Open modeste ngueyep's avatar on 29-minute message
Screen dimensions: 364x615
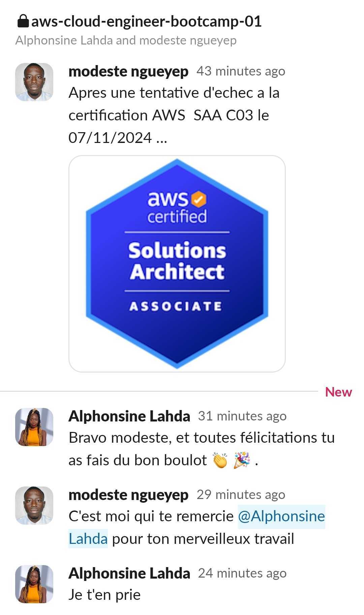pyautogui.click(x=34, y=505)
